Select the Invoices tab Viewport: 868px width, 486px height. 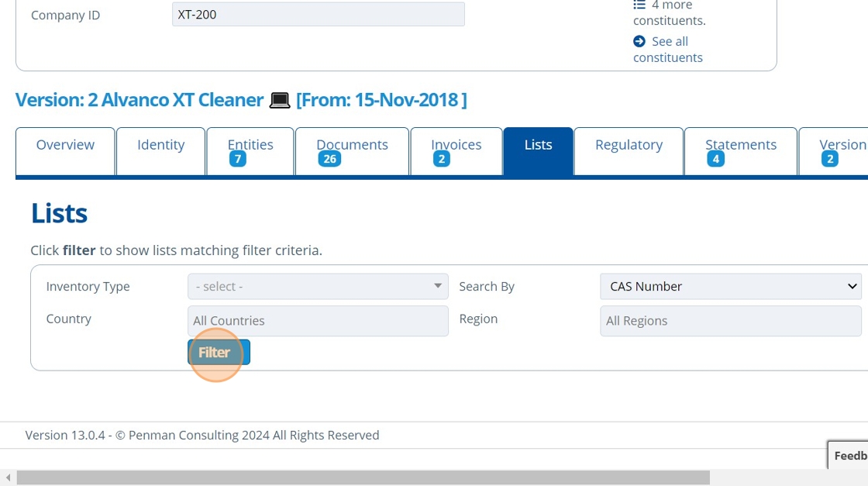(456, 145)
